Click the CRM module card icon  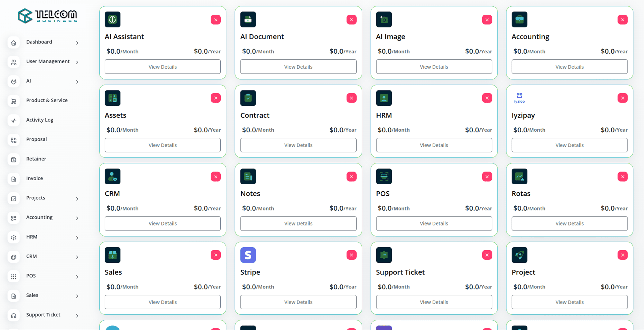pos(112,177)
